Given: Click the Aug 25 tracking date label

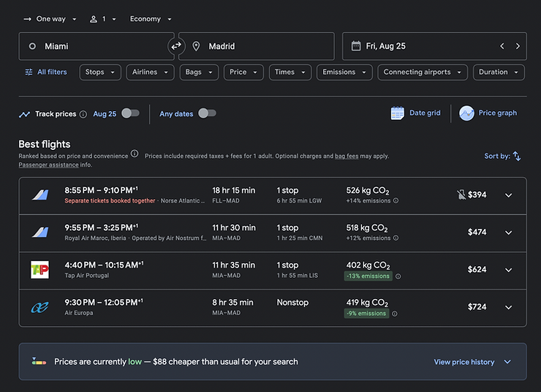Looking at the screenshot, I should (105, 114).
